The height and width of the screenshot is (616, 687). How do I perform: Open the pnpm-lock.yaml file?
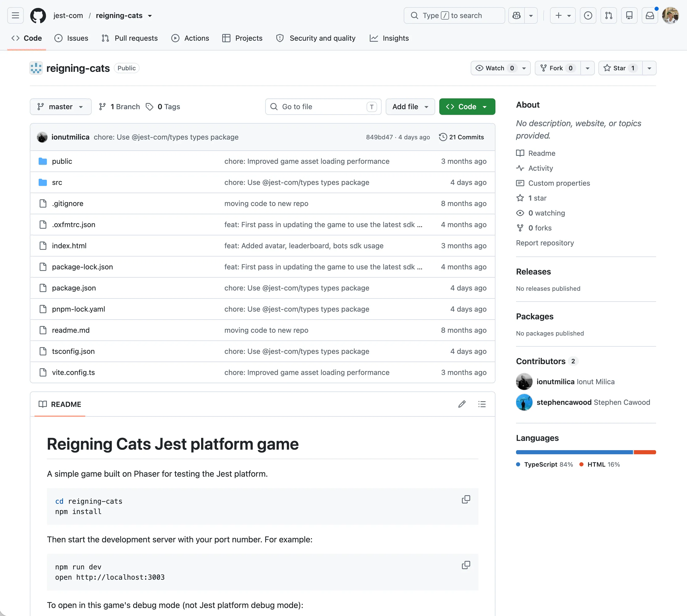tap(79, 309)
